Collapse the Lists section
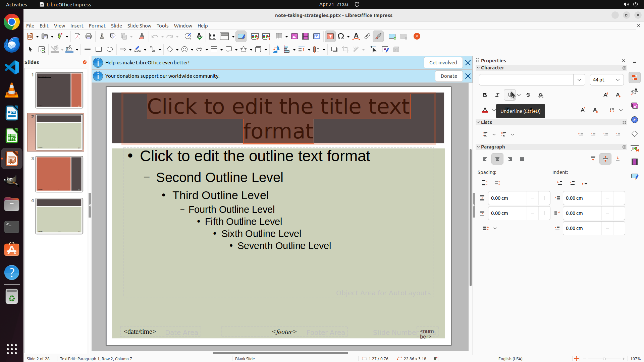Viewport: 644px width, 362px height. 479,122
